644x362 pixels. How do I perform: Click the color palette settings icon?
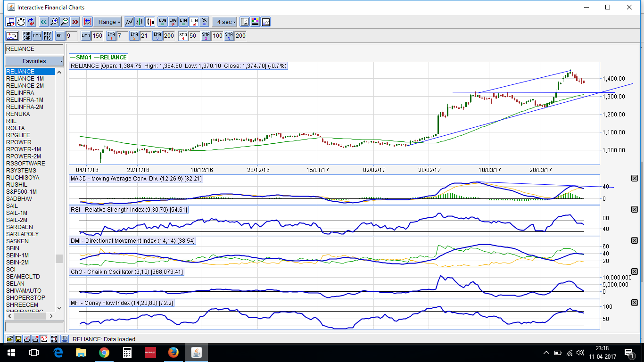click(256, 22)
